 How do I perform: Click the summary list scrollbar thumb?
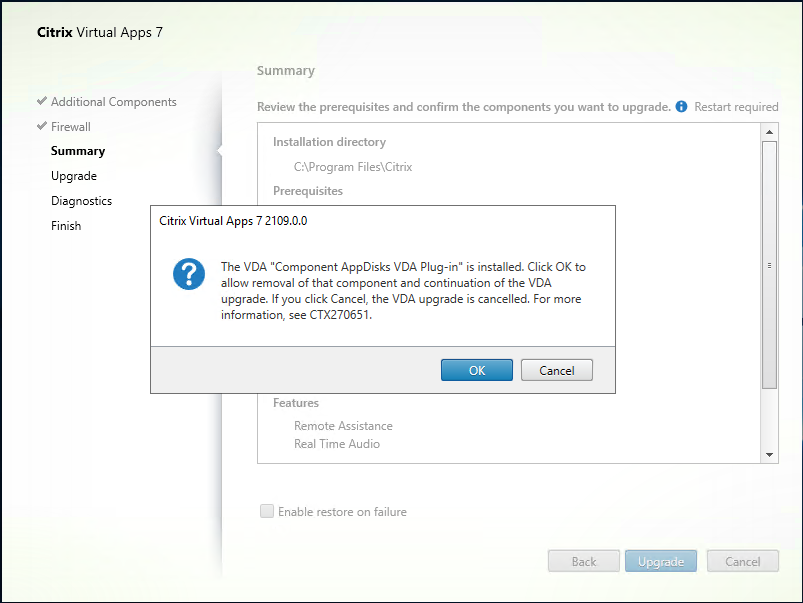tap(769, 265)
